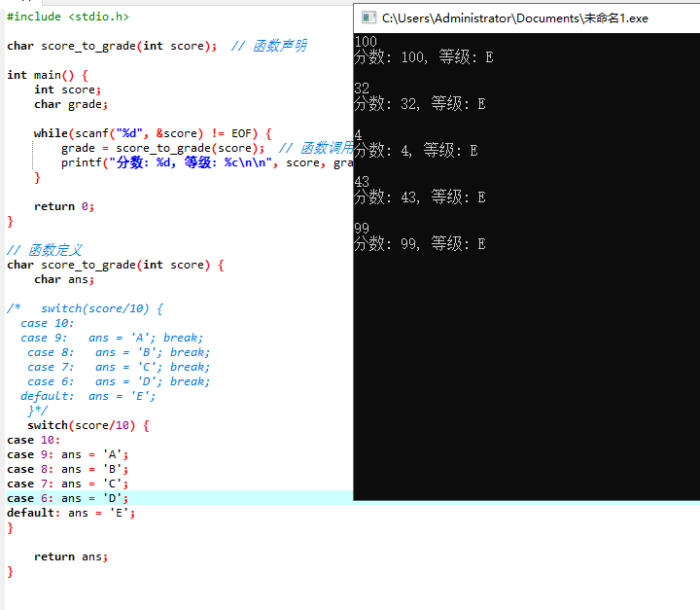Click the // 函数定义 comment line
This screenshot has height=610, width=700.
tap(44, 250)
